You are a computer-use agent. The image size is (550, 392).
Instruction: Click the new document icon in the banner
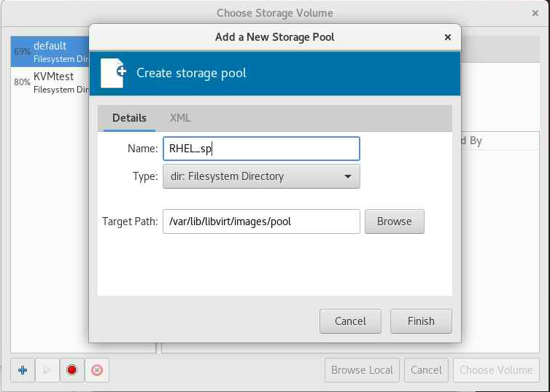coord(112,73)
